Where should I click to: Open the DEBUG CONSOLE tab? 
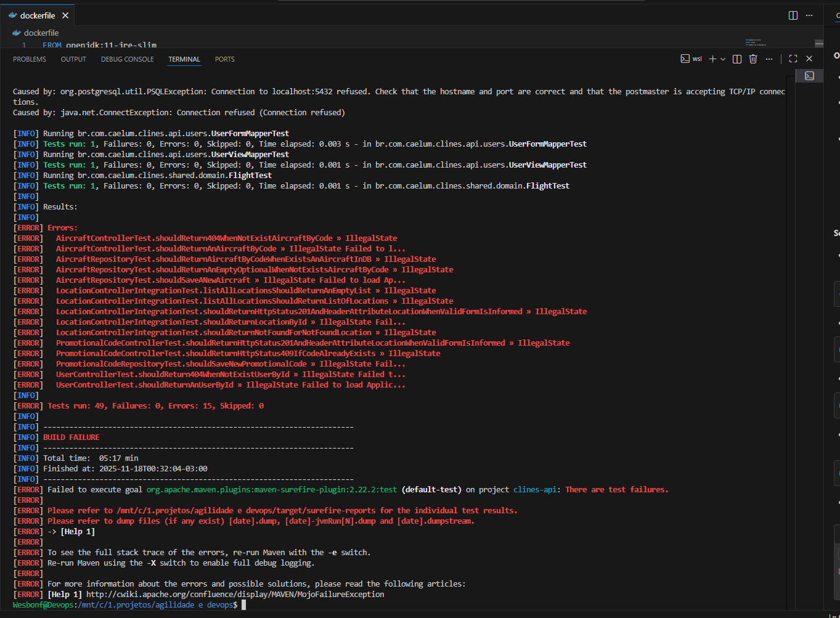coord(128,59)
